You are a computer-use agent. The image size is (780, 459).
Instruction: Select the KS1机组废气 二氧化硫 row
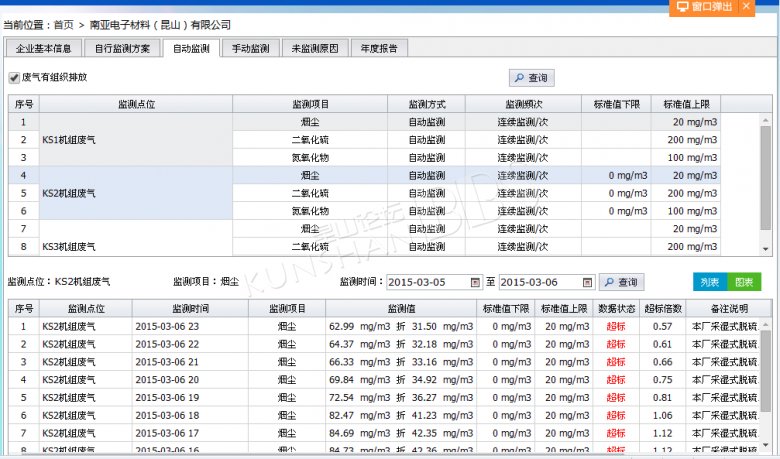pos(310,140)
